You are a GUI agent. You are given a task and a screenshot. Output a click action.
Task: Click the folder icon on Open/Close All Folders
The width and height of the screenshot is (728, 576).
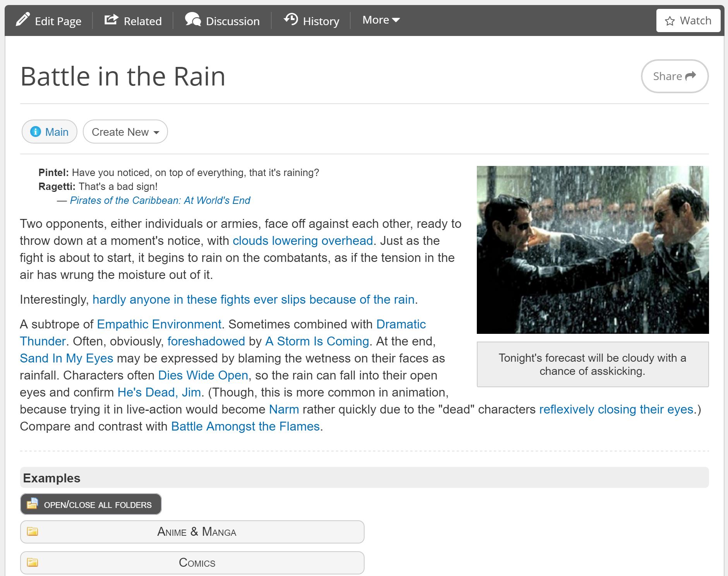tap(33, 504)
